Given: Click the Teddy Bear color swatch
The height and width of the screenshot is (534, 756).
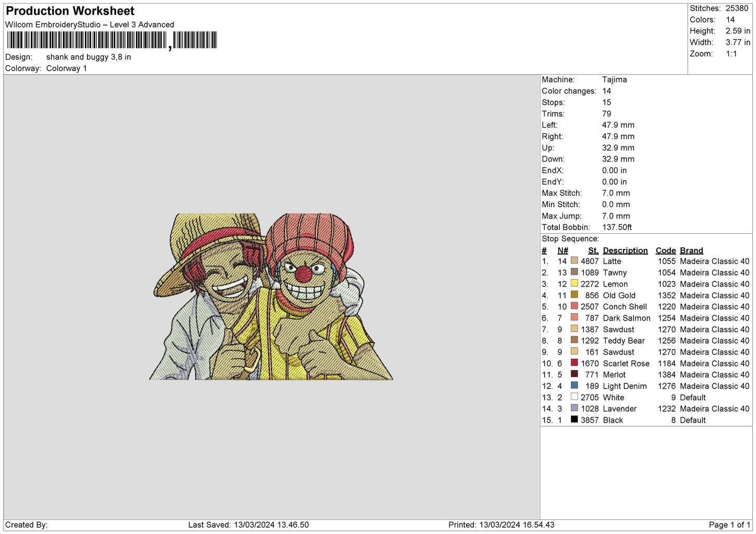Looking at the screenshot, I should coord(574,340).
